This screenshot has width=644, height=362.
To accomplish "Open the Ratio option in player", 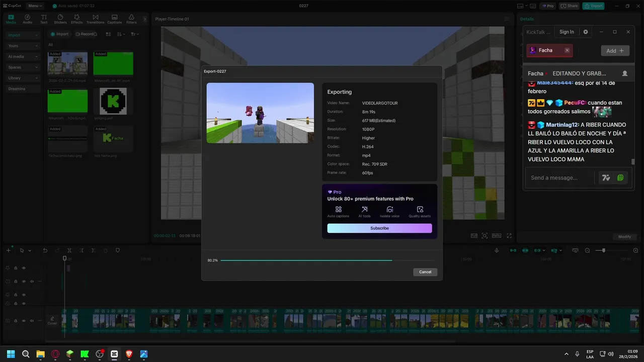I will click(497, 235).
